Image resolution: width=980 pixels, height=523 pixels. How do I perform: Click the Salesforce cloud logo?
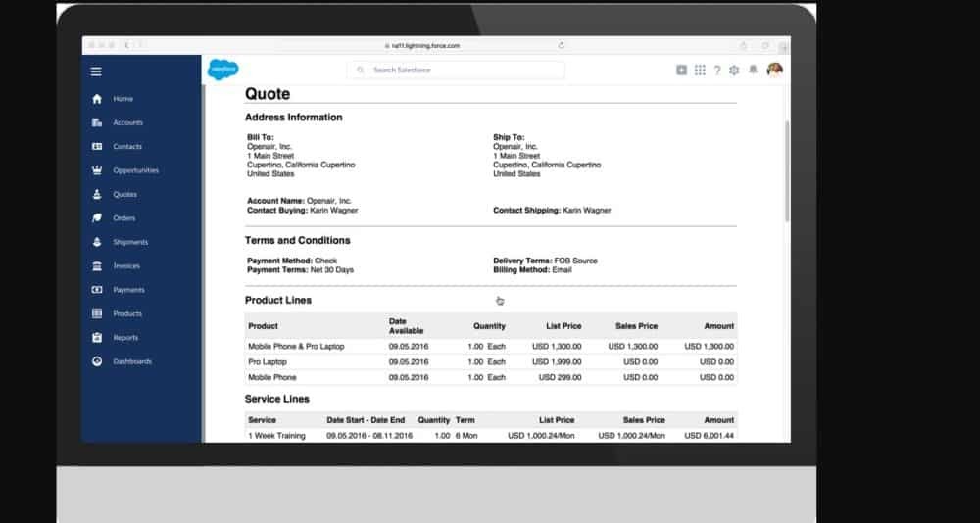(x=222, y=70)
